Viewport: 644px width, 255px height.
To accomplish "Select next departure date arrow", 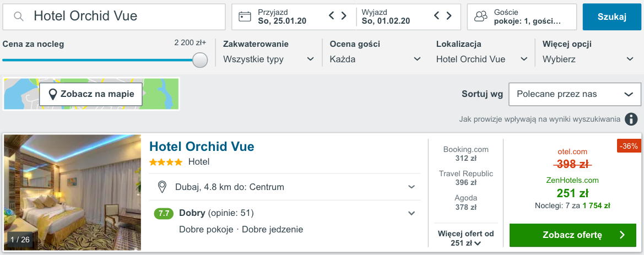I will tap(449, 16).
